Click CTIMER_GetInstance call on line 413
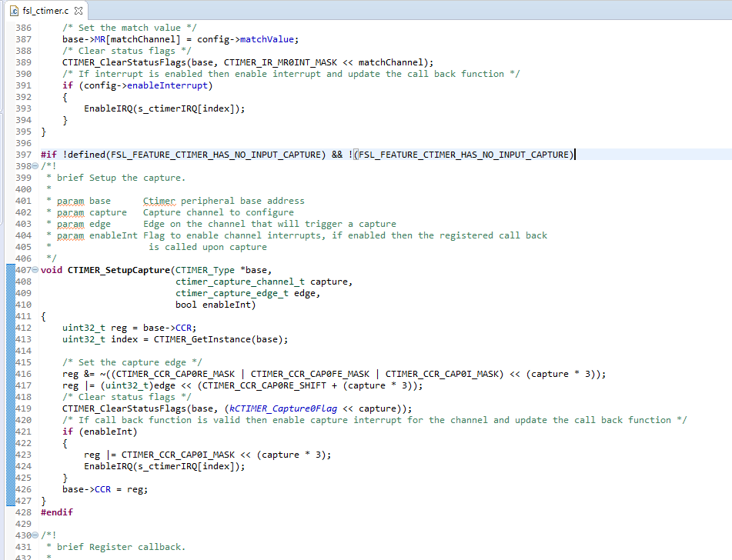Viewport: 732px width, 560px height. tap(202, 339)
